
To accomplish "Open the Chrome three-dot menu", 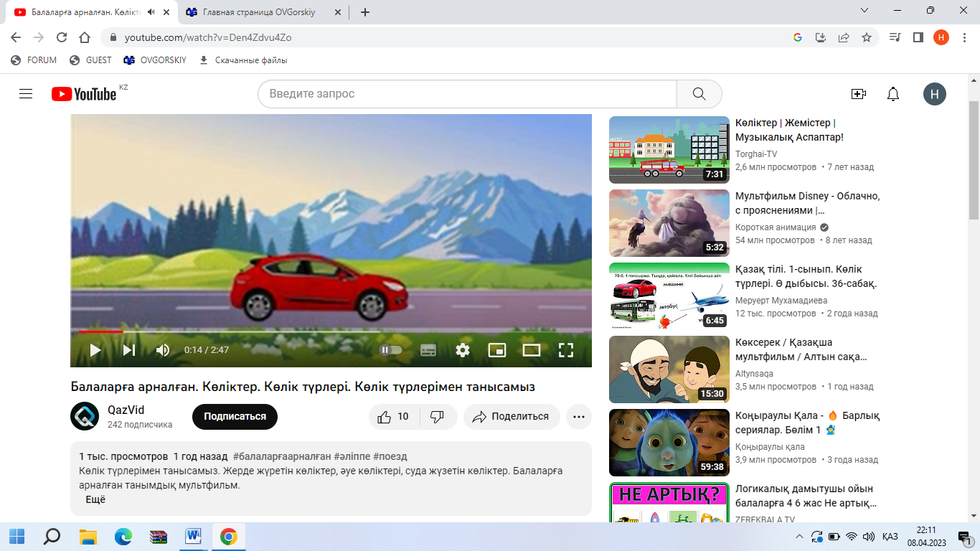I will pyautogui.click(x=964, y=37).
